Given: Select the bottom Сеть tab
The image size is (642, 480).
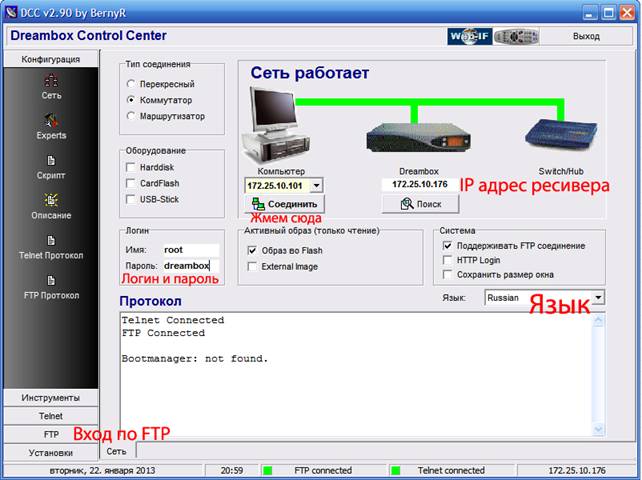Looking at the screenshot, I should (117, 451).
